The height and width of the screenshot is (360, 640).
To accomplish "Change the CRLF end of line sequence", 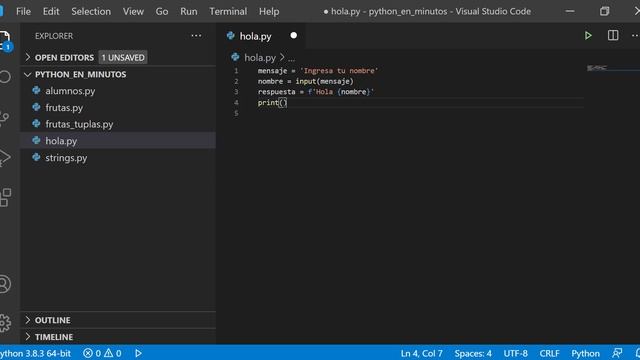I will (x=549, y=353).
